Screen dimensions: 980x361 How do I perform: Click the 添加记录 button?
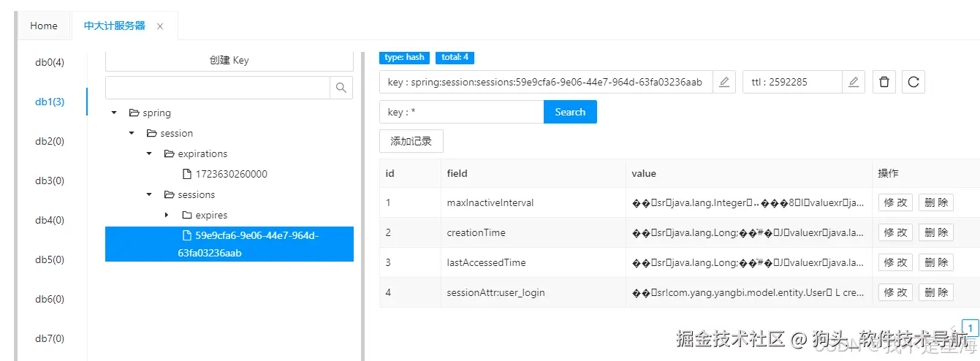pos(411,141)
